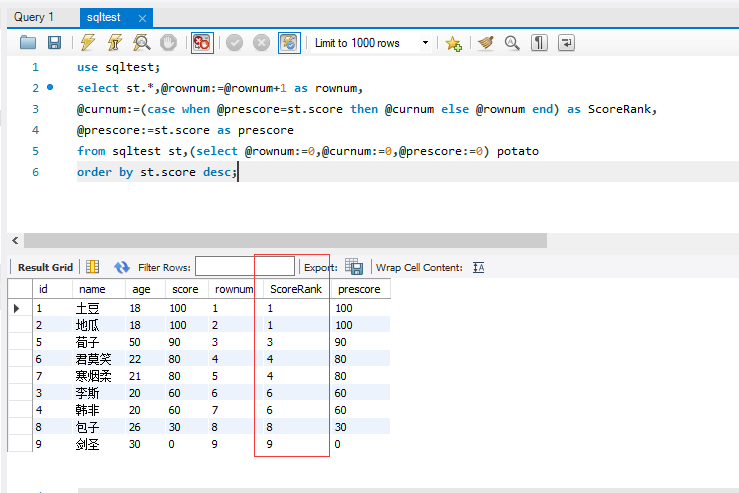
Task: Open find panel magnifier icon
Action: pyautogui.click(x=512, y=43)
